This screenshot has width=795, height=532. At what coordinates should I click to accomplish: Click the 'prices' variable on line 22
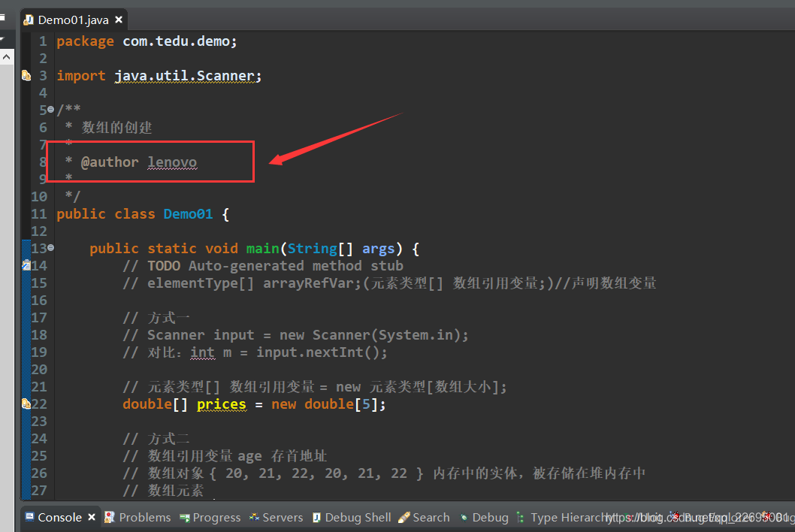pos(222,404)
